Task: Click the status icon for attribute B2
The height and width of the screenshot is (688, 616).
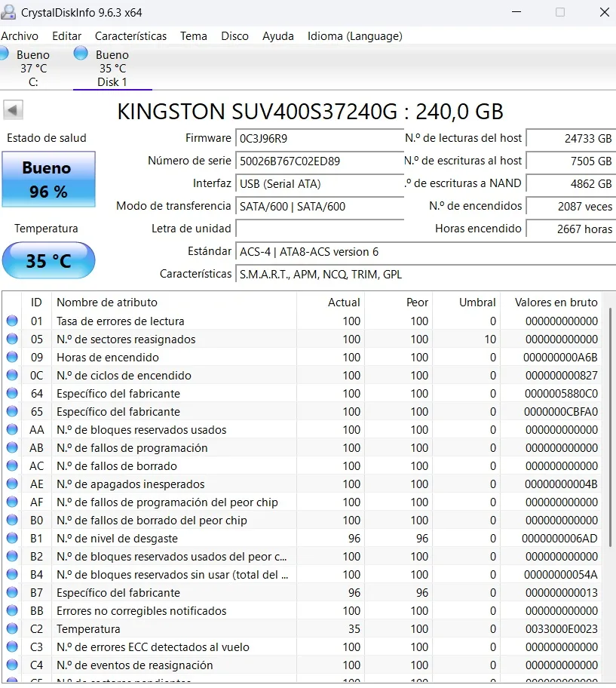Action: tap(12, 556)
